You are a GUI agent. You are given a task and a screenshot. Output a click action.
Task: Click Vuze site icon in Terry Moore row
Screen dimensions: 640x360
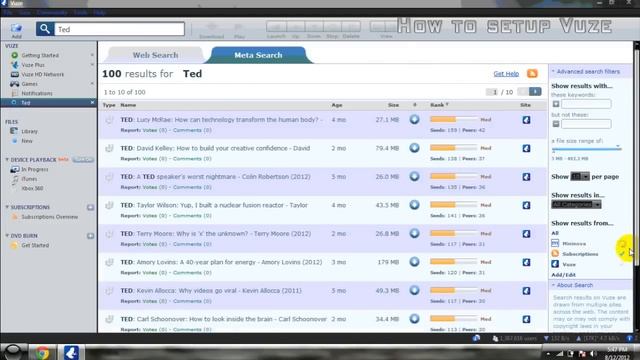point(527,234)
